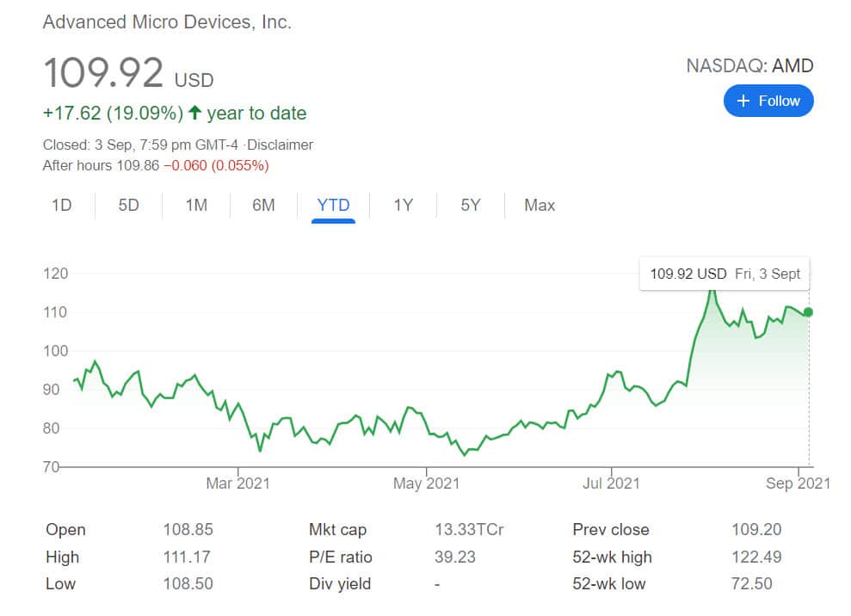Viewport: 851px width, 616px height.
Task: Click the High value 111.17
Action: [x=187, y=557]
